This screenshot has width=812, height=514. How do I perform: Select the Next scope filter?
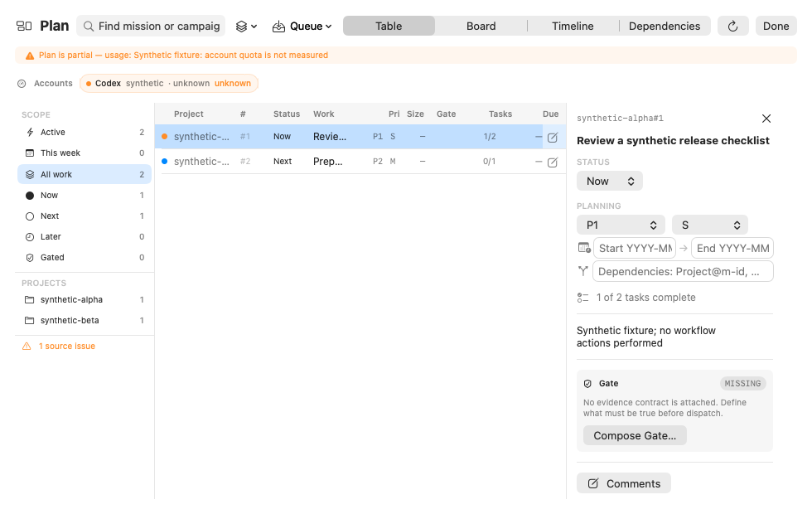[x=85, y=216]
